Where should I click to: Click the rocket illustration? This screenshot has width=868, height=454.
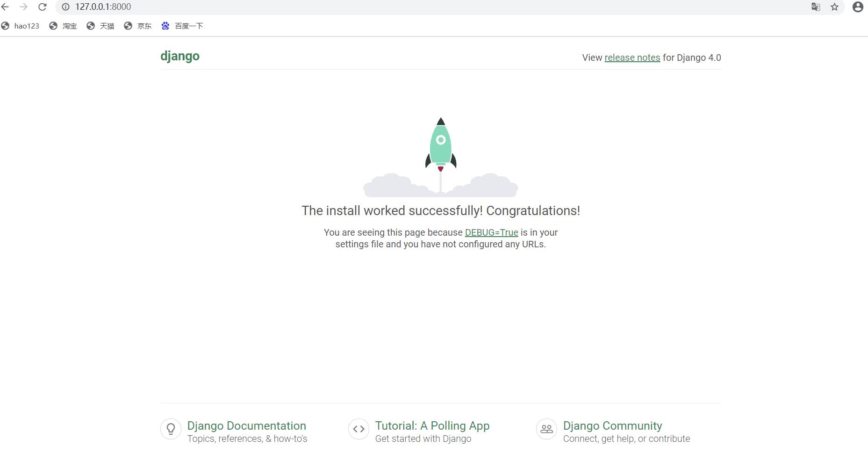point(441,157)
